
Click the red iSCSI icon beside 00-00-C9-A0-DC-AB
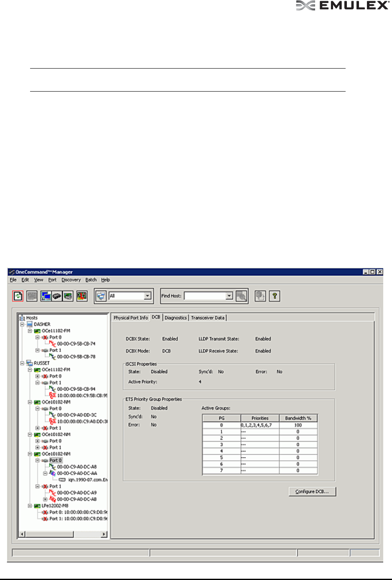53,499
